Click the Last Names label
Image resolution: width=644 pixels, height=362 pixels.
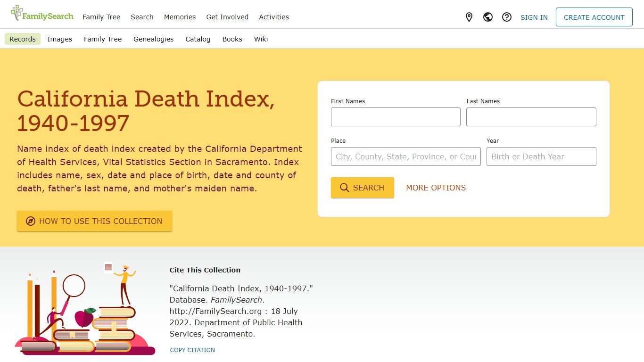(483, 101)
